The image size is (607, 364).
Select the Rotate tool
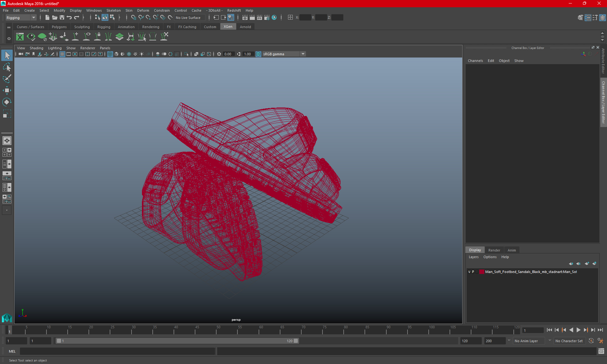click(7, 102)
